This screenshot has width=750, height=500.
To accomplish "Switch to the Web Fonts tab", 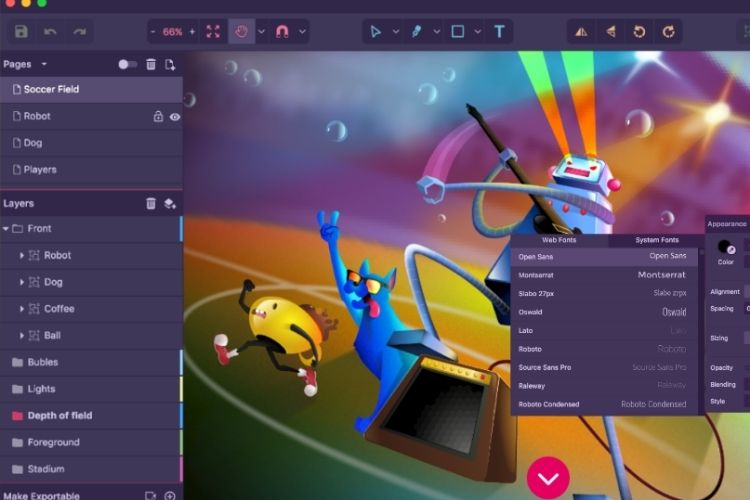I will (x=559, y=240).
